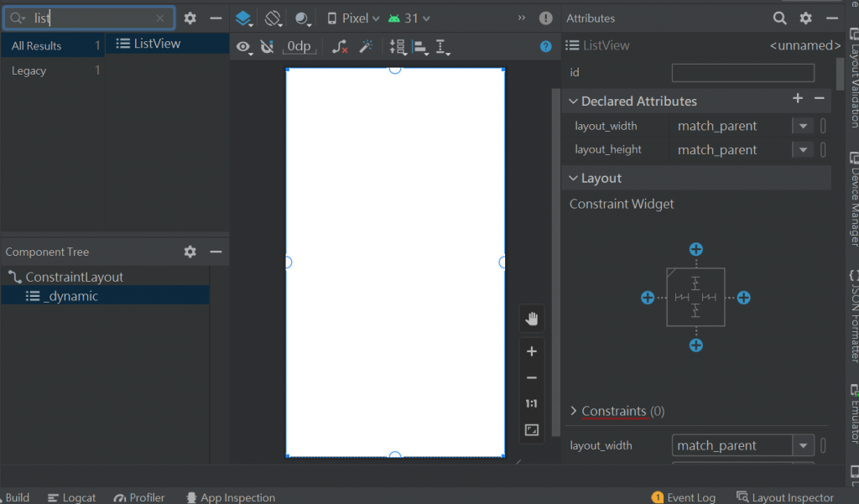Open Device Manager side tab
Image resolution: width=859 pixels, height=504 pixels.
(x=853, y=200)
